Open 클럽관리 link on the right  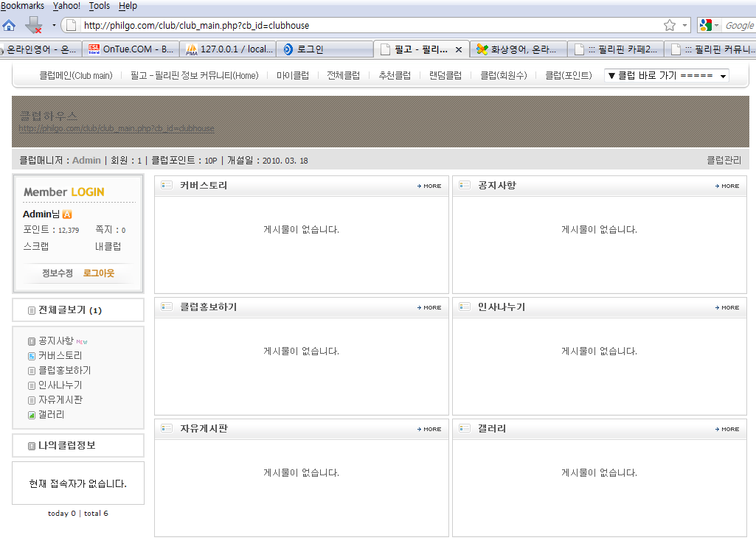[724, 160]
